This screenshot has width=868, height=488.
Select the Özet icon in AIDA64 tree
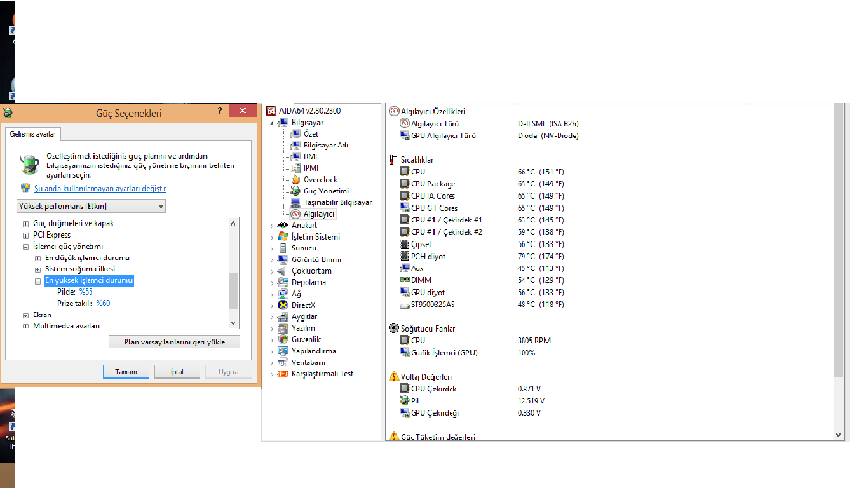tap(295, 134)
